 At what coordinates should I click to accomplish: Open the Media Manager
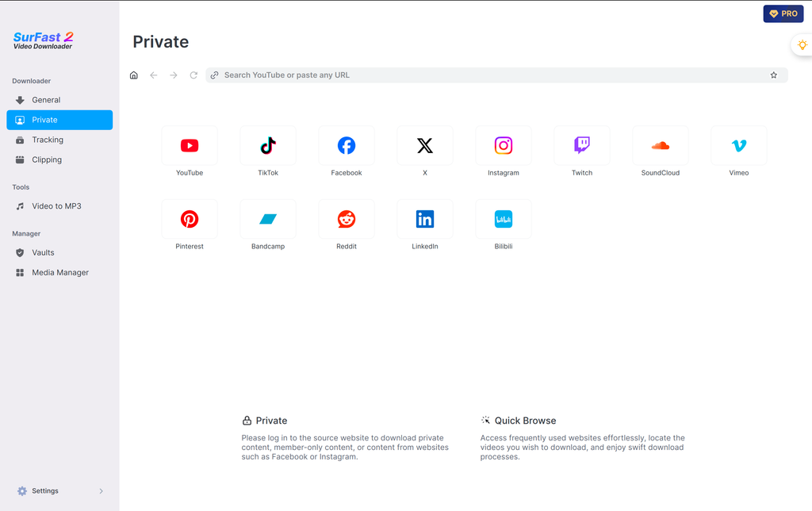pyautogui.click(x=59, y=273)
